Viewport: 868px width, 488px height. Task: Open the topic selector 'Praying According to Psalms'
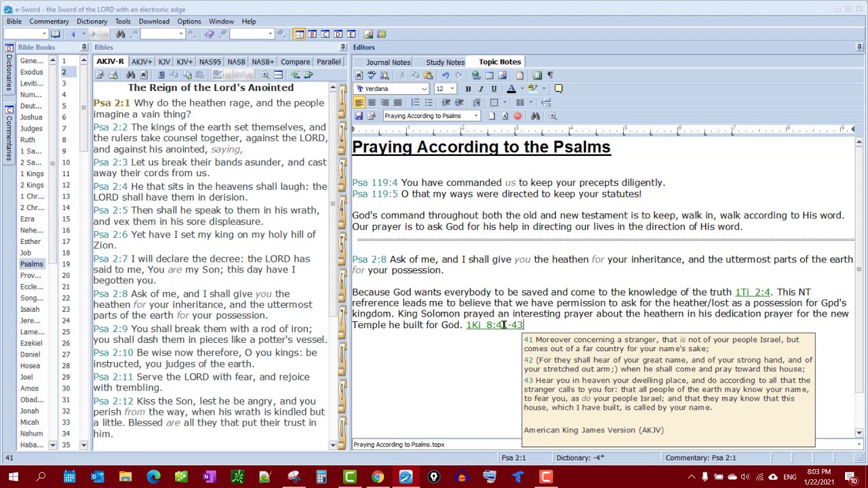[431, 116]
